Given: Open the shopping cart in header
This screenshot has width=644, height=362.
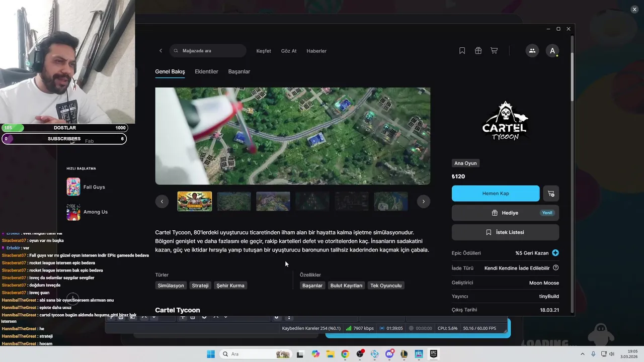Looking at the screenshot, I should point(494,51).
